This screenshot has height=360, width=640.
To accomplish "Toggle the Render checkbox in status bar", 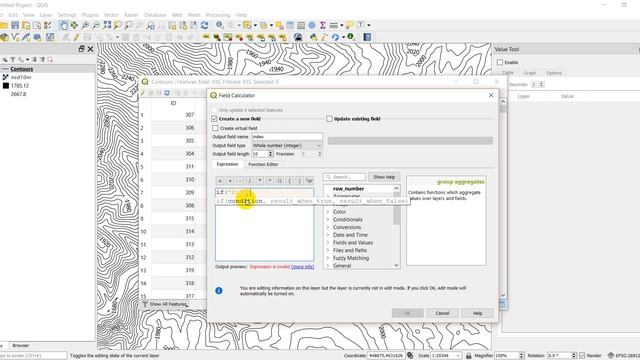I will coord(582,356).
